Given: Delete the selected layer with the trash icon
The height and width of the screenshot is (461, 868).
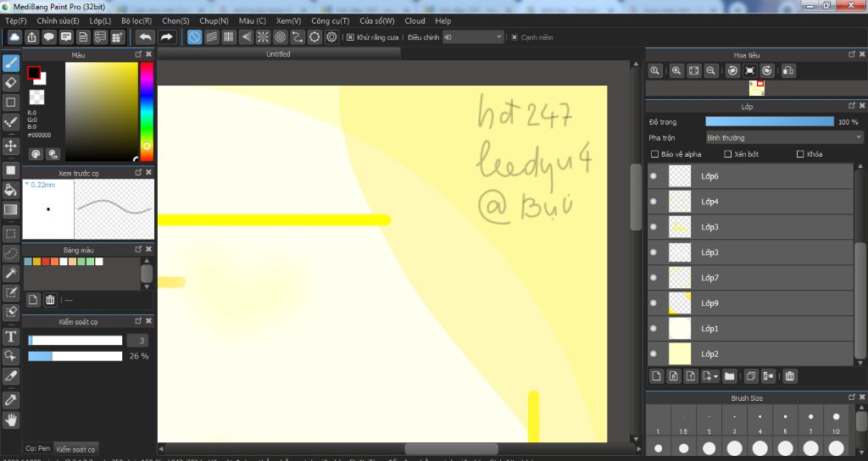Looking at the screenshot, I should (x=790, y=376).
